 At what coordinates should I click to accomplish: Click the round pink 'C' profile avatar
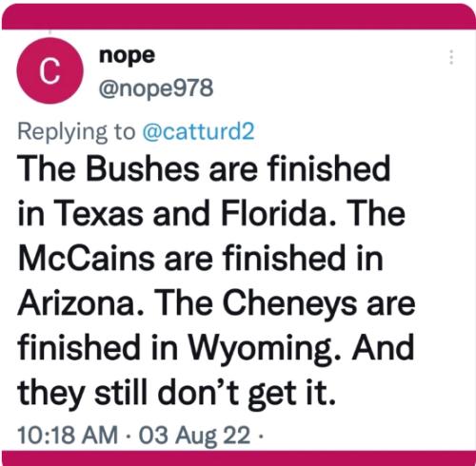pyautogui.click(x=50, y=70)
